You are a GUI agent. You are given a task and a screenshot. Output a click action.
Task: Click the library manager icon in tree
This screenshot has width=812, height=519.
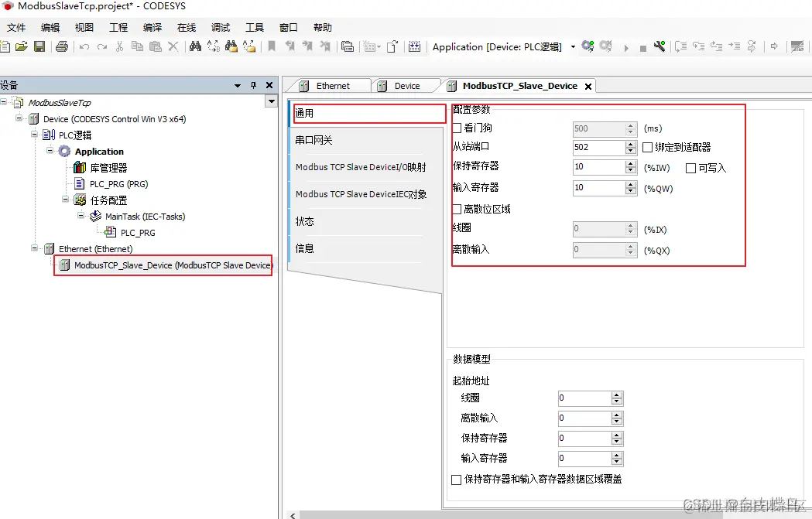coord(80,167)
